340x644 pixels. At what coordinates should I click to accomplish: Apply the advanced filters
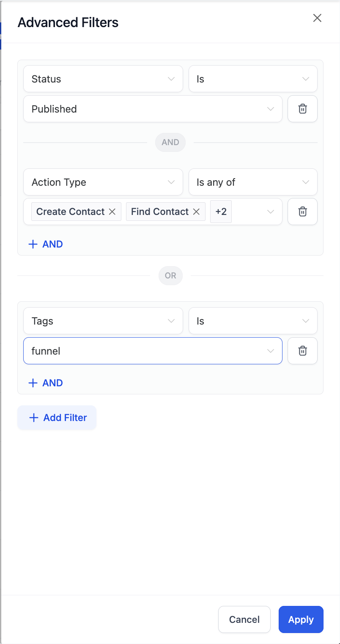pos(301,619)
